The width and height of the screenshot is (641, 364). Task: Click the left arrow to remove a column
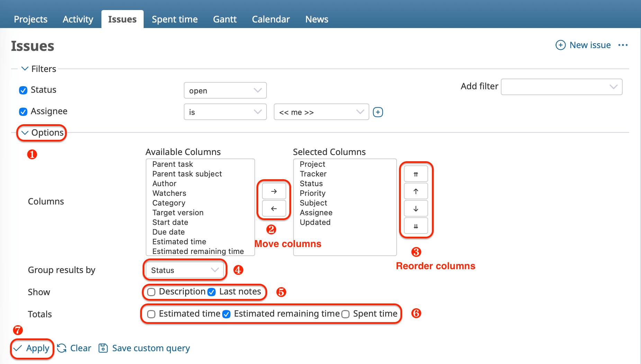coord(273,208)
